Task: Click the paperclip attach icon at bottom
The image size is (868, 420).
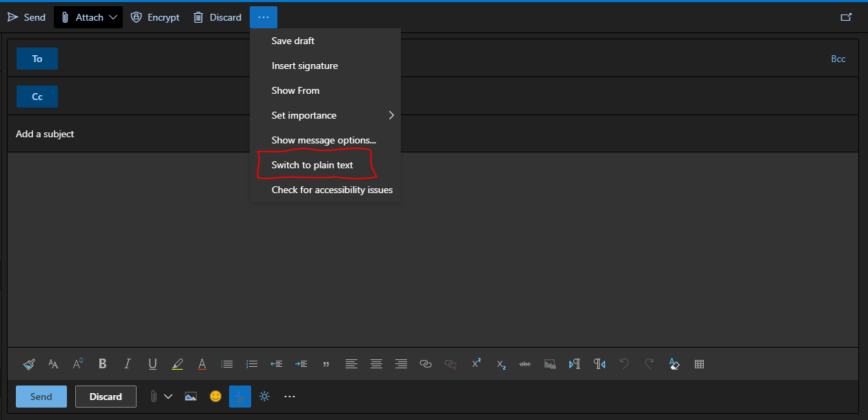Action: (x=153, y=397)
